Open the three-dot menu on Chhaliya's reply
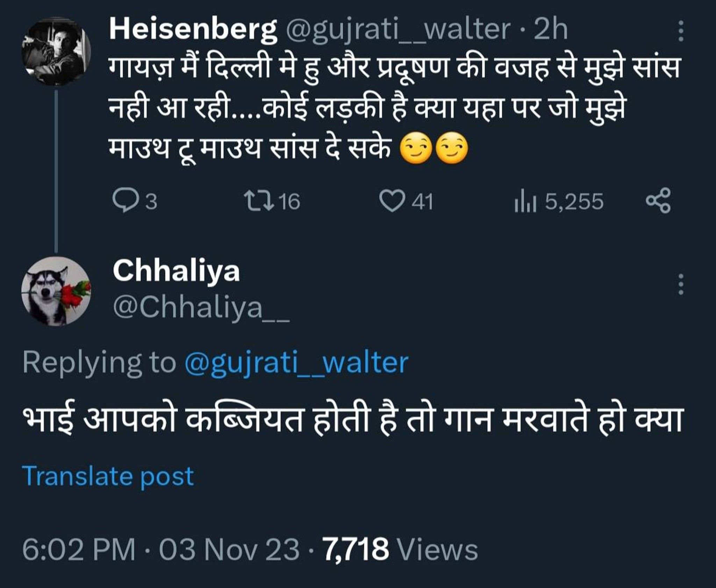This screenshot has width=716, height=588. click(x=680, y=284)
